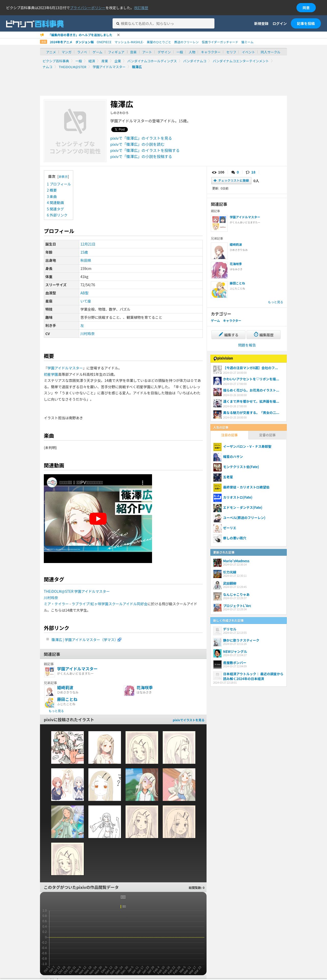Click the 同意 consent button
This screenshot has height=980, width=327.
[x=306, y=8]
